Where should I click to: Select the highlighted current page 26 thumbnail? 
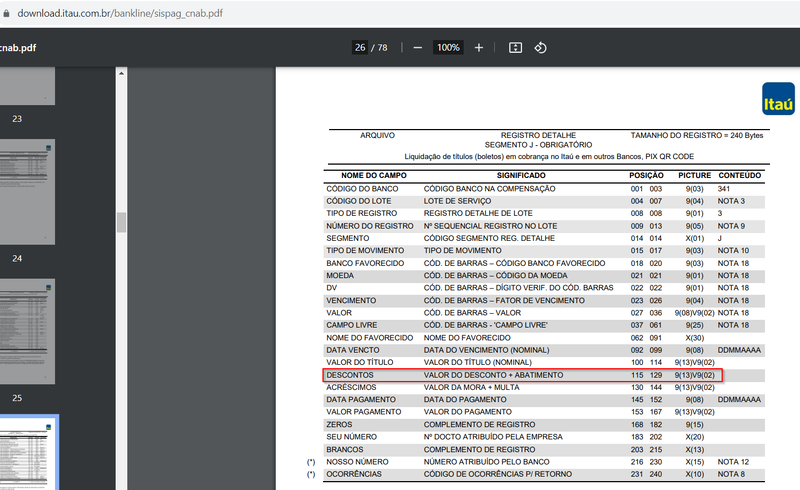(27, 453)
